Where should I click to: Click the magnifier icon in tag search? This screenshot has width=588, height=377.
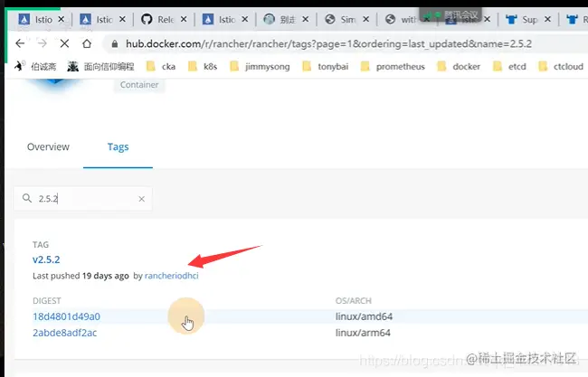pos(26,198)
